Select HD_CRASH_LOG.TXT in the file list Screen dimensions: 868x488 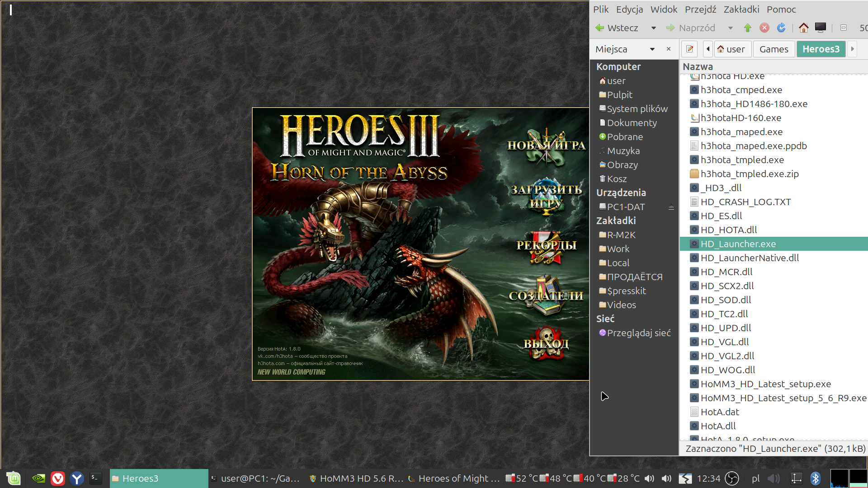[x=745, y=202]
